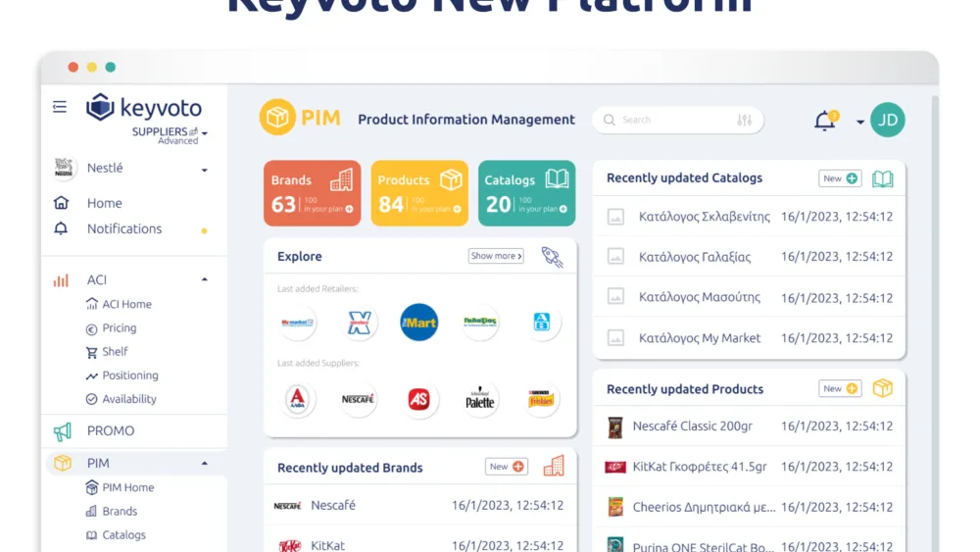Select the Galaxias retailer logo

[x=480, y=323]
